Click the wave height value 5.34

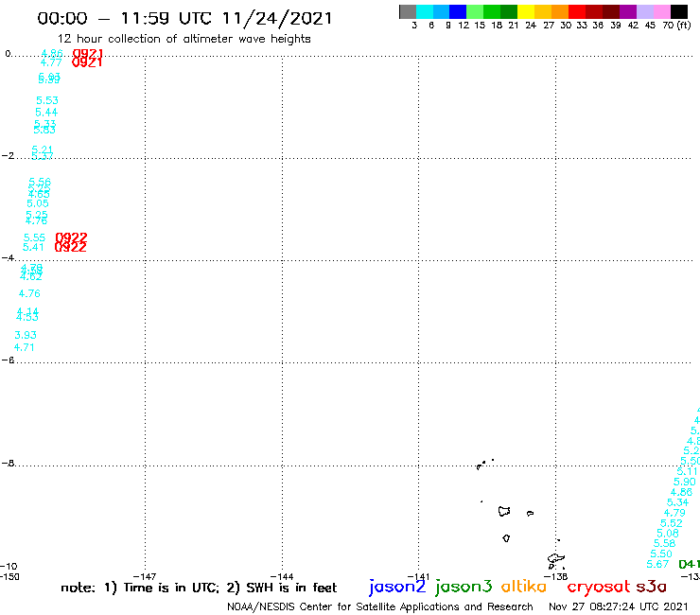point(677,502)
